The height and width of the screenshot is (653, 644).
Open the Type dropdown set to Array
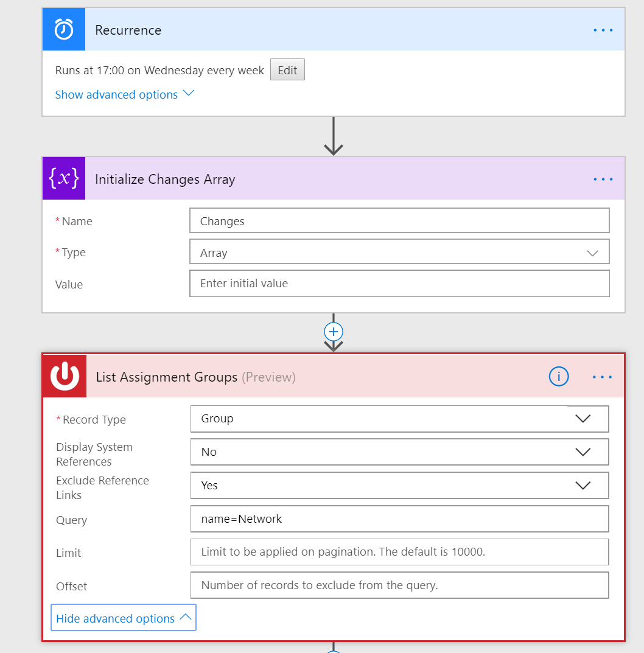(x=399, y=253)
